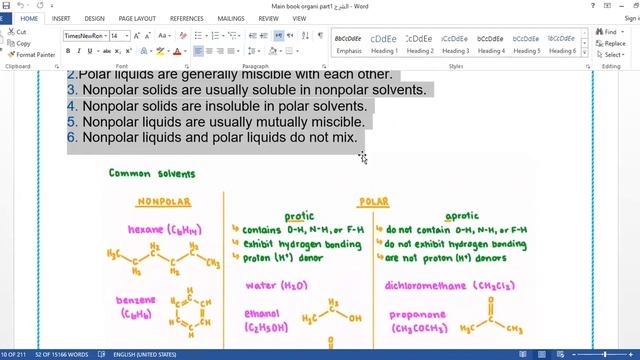The height and width of the screenshot is (360, 640).
Task: Toggle Right-to-Left text direction
Action: coord(290,36)
